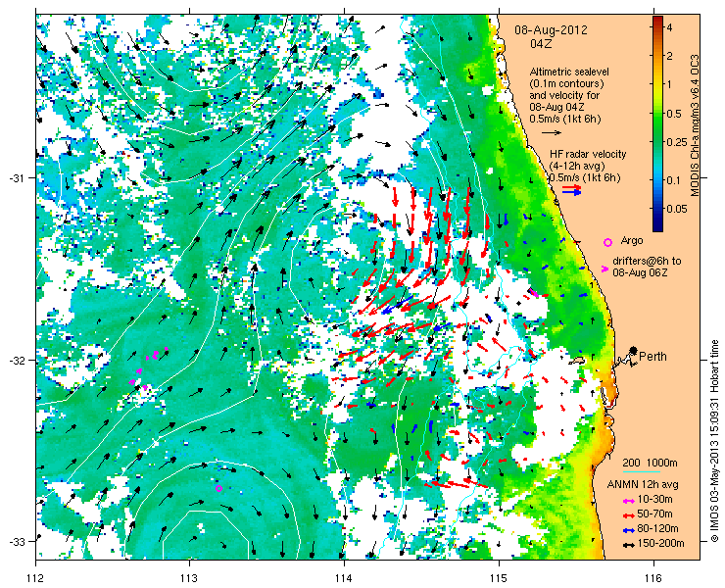Screen dimensions: 725x588
Task: Click the blue HF radar velocity arrow
Action: coord(571,192)
